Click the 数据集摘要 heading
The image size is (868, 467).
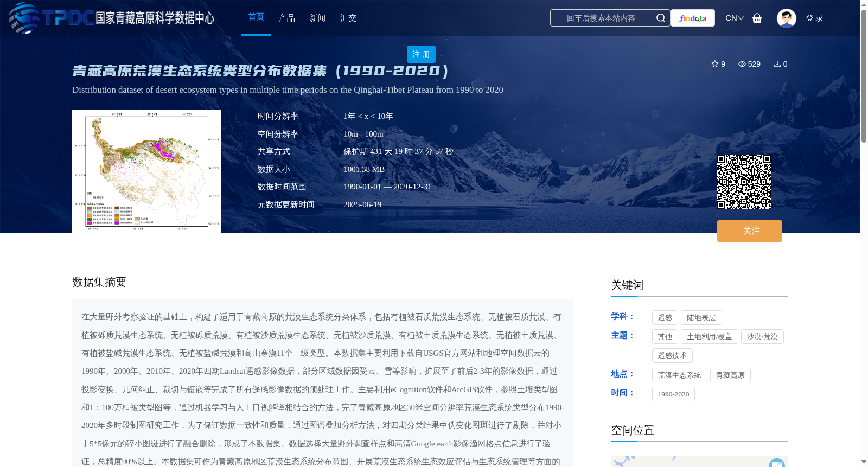point(99,282)
